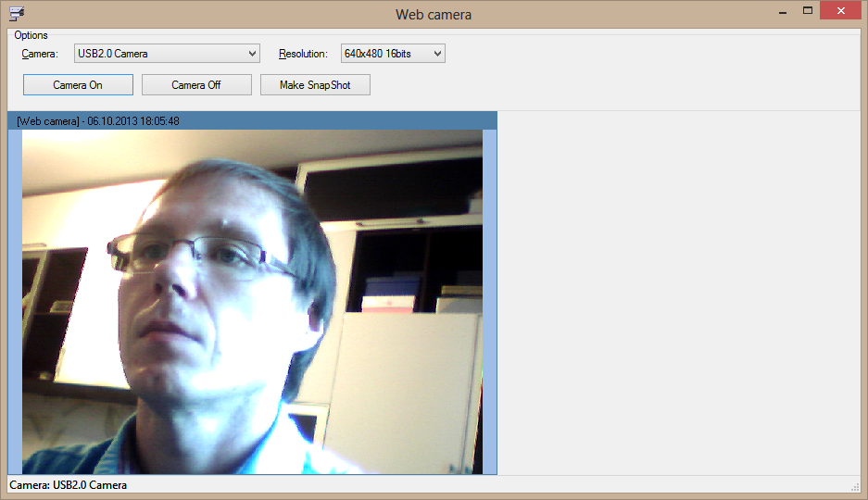
Task: Click the resize grip in the status bar corner
Action: click(855, 487)
